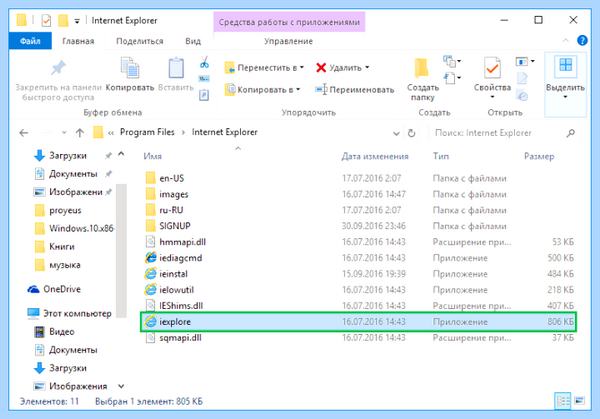The width and height of the screenshot is (600, 419).
Task: Select the iediagcmd application icon
Action: [x=150, y=258]
